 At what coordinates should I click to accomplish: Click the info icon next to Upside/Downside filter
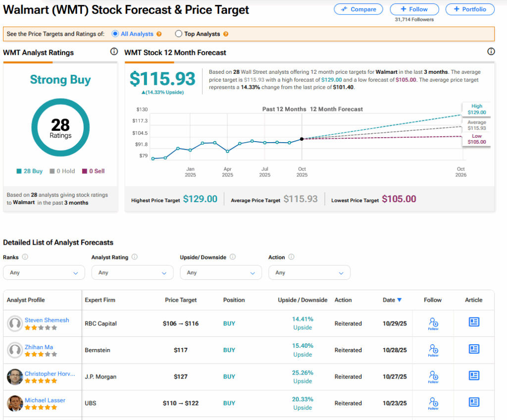(x=233, y=257)
